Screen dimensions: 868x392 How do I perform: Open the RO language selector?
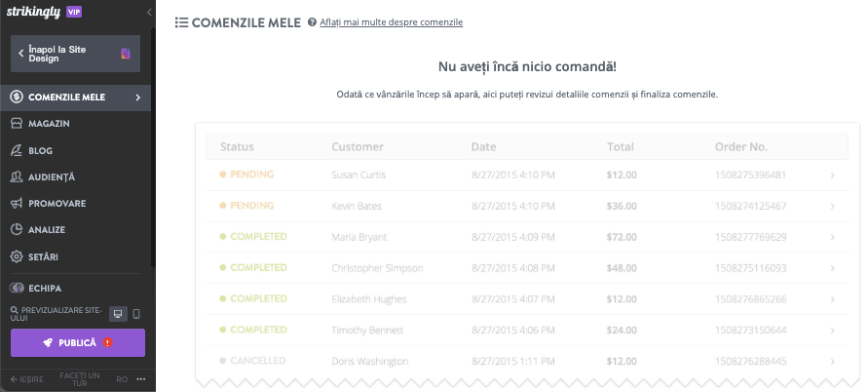click(x=122, y=379)
